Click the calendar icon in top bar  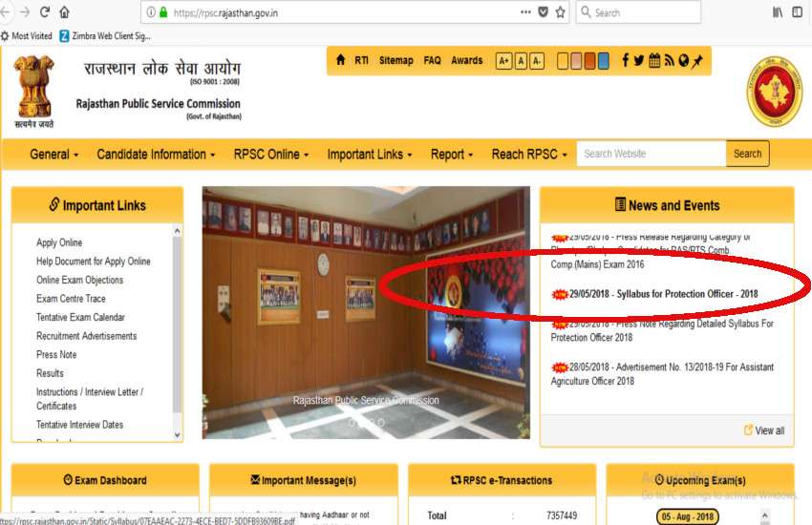click(x=654, y=60)
